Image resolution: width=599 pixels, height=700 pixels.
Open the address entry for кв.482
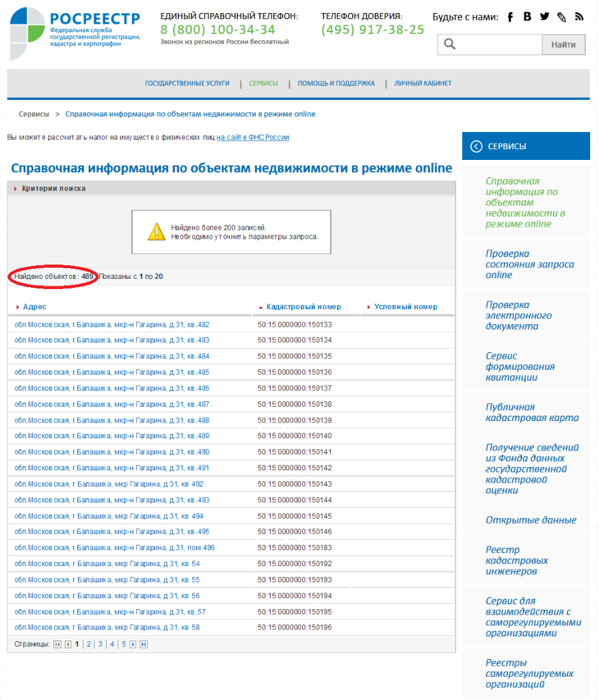click(111, 325)
